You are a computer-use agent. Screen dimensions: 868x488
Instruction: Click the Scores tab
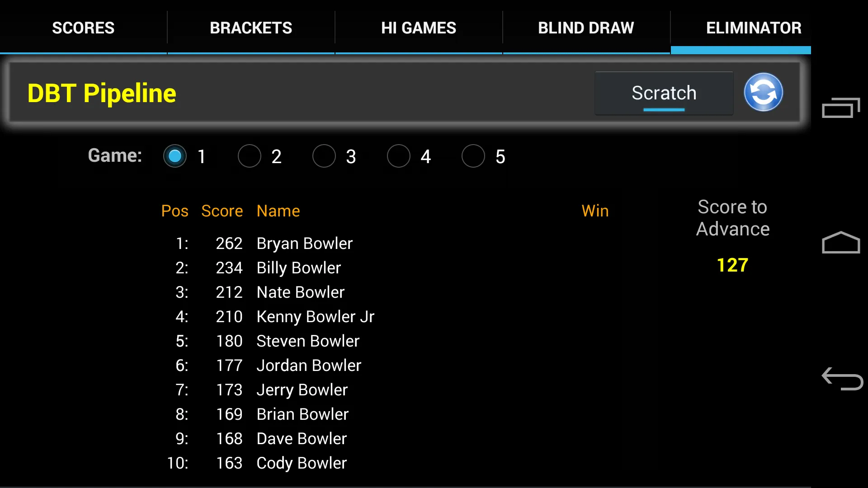(x=84, y=28)
